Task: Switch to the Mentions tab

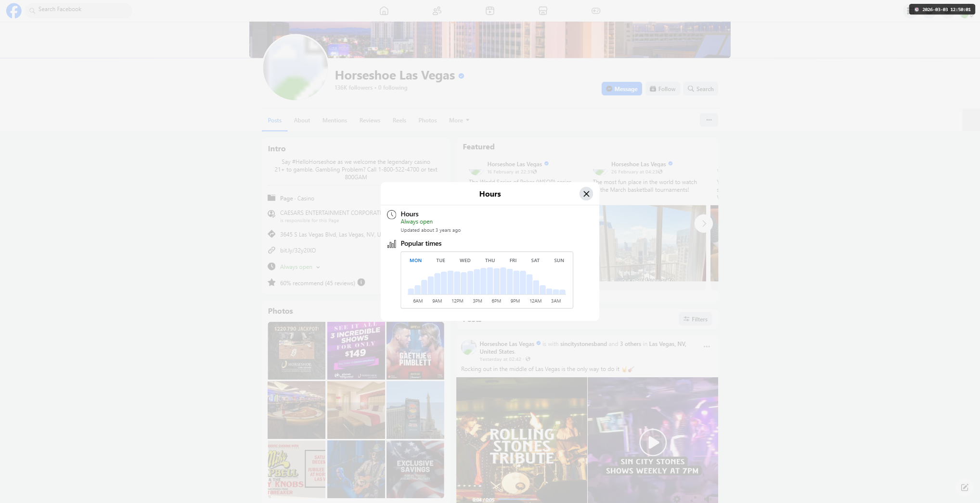Action: click(x=335, y=120)
